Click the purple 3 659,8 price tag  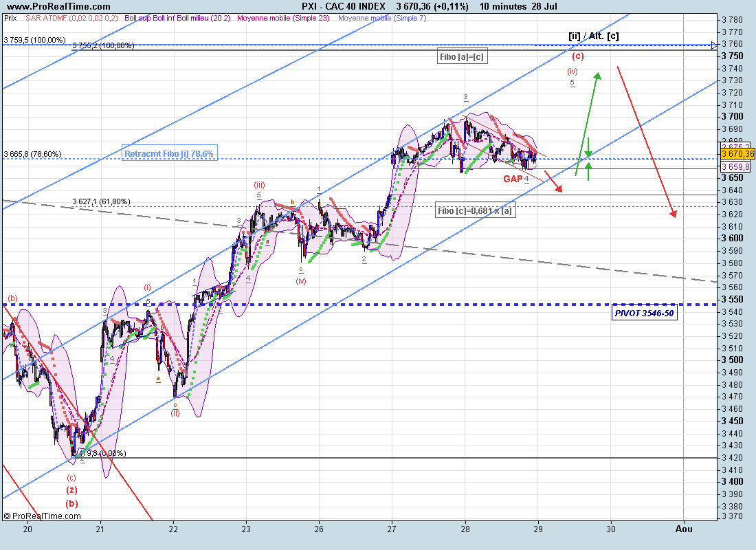click(736, 166)
